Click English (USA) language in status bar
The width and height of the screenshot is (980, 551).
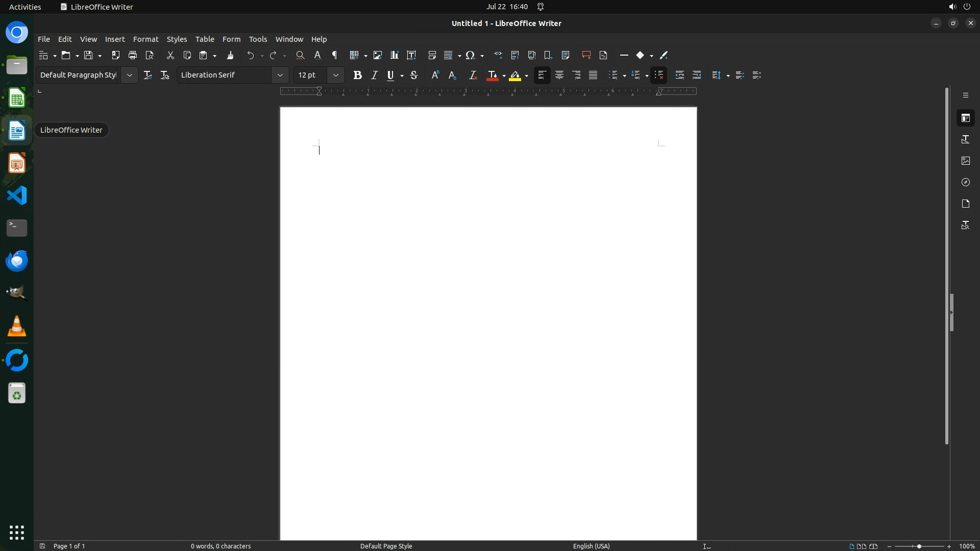(591, 546)
